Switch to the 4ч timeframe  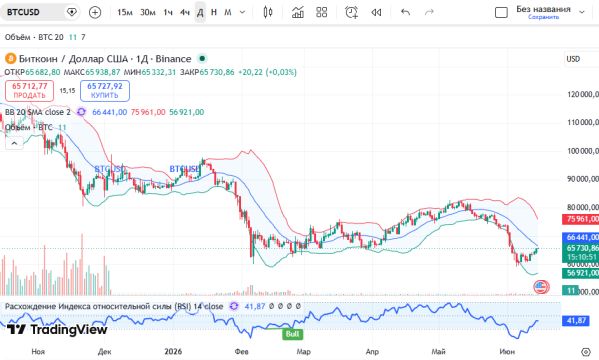tap(185, 12)
